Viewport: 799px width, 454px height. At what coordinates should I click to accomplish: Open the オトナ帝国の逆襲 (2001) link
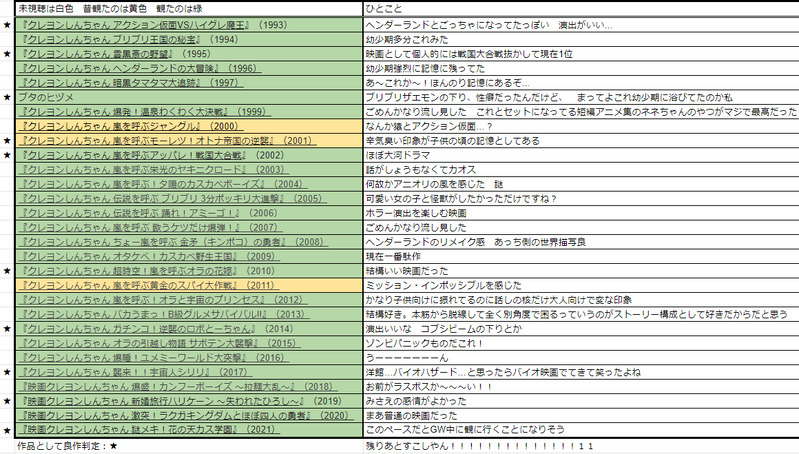[168, 141]
